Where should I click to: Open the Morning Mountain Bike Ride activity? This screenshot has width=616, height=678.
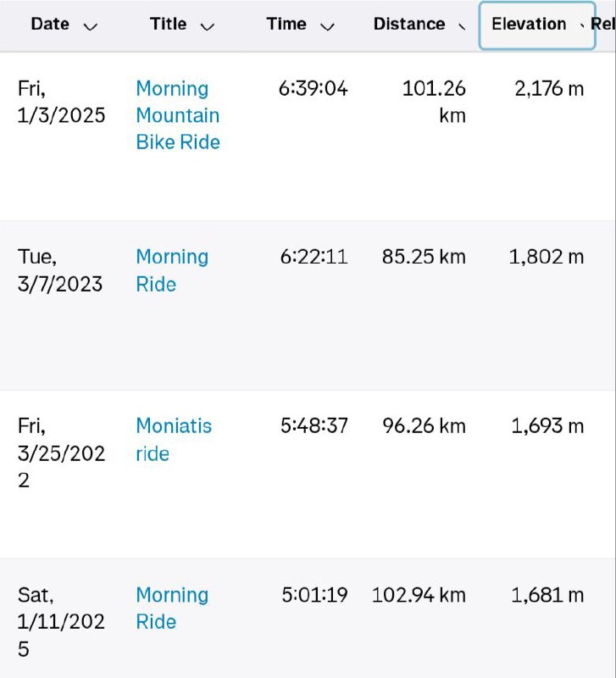tap(178, 115)
